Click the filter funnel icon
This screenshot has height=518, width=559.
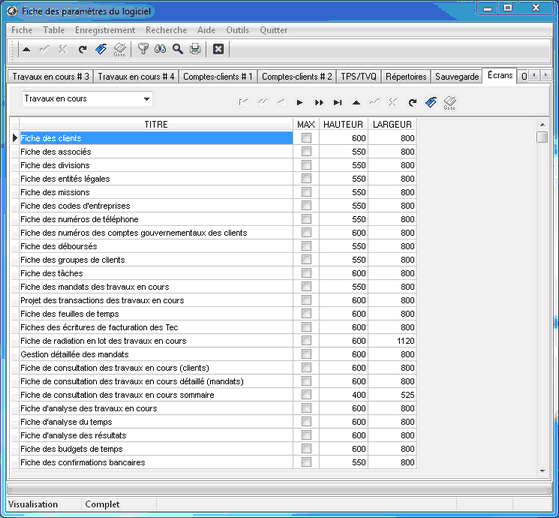pos(143,49)
